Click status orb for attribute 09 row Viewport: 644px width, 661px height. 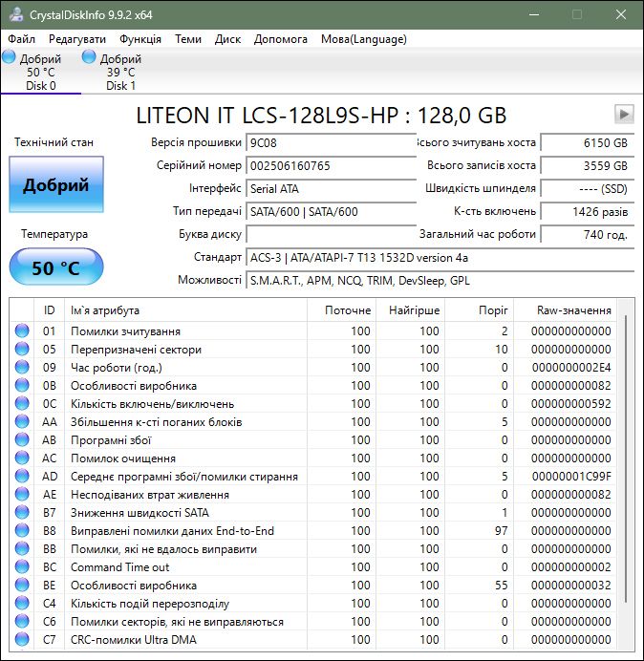22,367
